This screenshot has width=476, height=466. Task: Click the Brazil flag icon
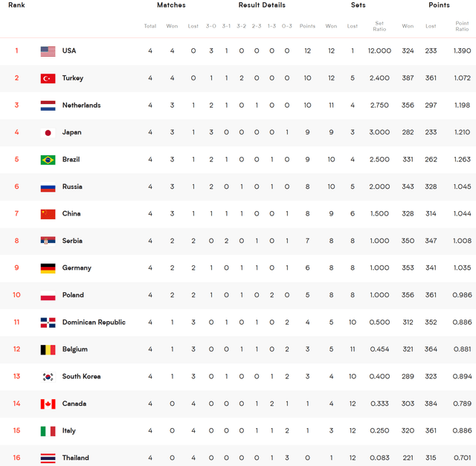48,160
